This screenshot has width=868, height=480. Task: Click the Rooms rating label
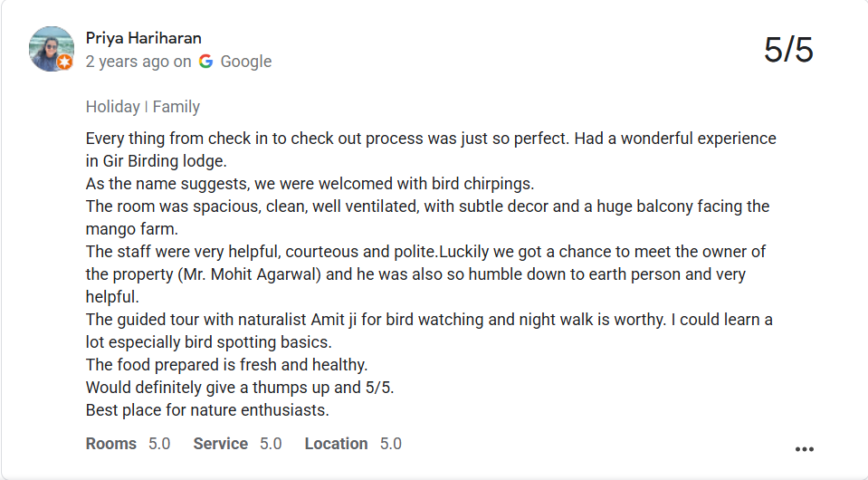110,444
